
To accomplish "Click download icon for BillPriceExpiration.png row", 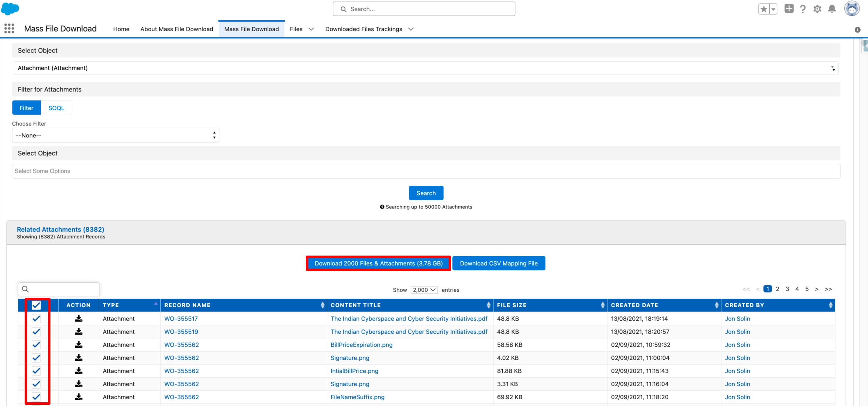I will click(78, 345).
